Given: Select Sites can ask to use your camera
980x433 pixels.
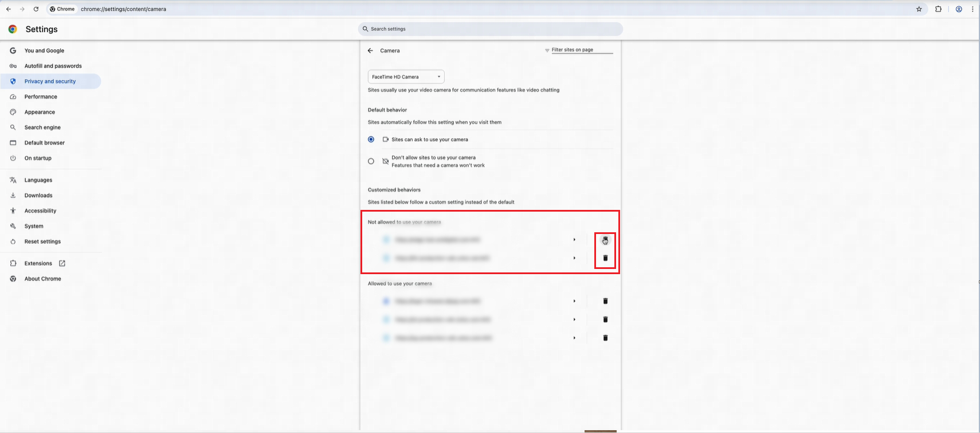Looking at the screenshot, I should [371, 139].
